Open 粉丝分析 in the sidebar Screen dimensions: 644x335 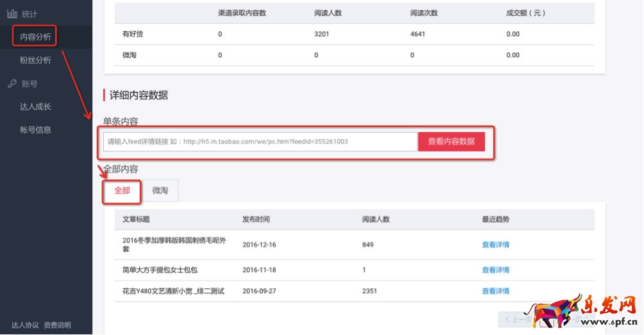coord(35,60)
